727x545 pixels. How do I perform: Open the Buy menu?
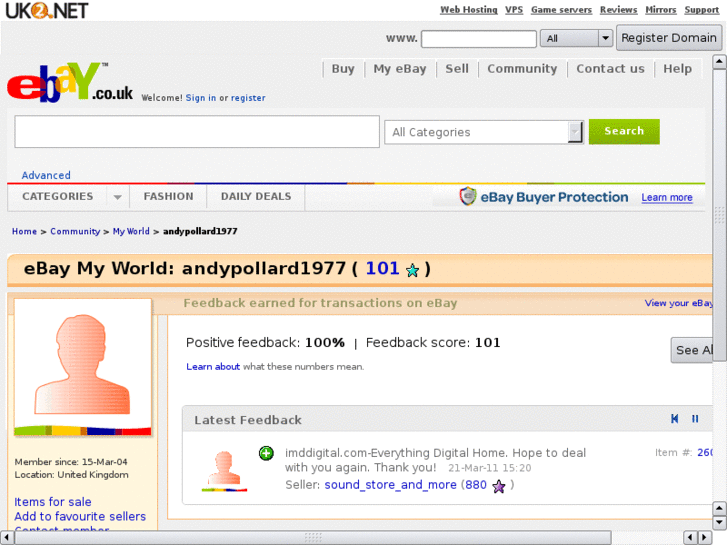coord(343,69)
